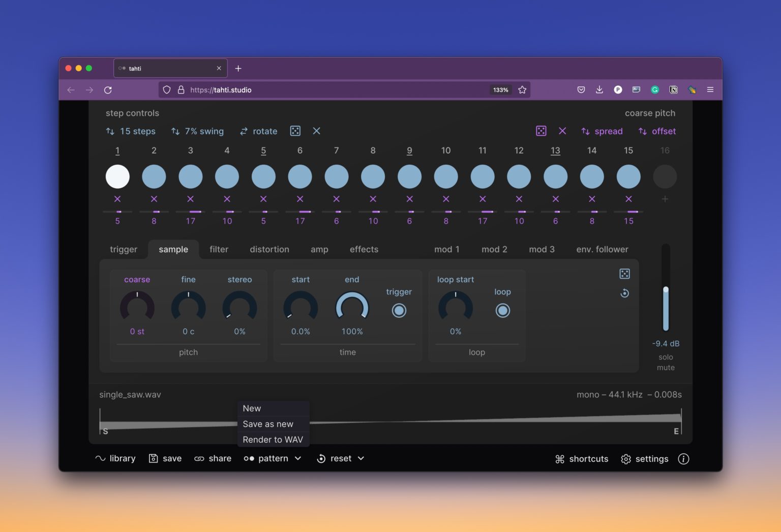
Task: Open the library panel
Action: [x=115, y=458]
